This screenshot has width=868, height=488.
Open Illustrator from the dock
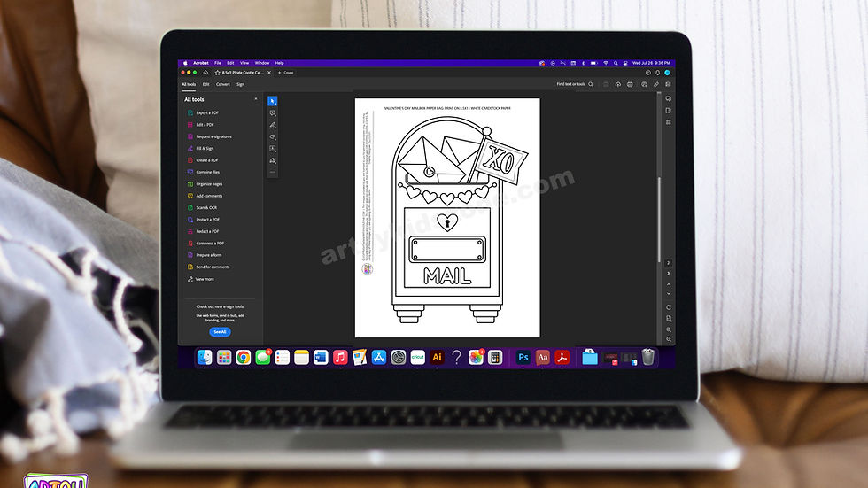[x=437, y=358]
